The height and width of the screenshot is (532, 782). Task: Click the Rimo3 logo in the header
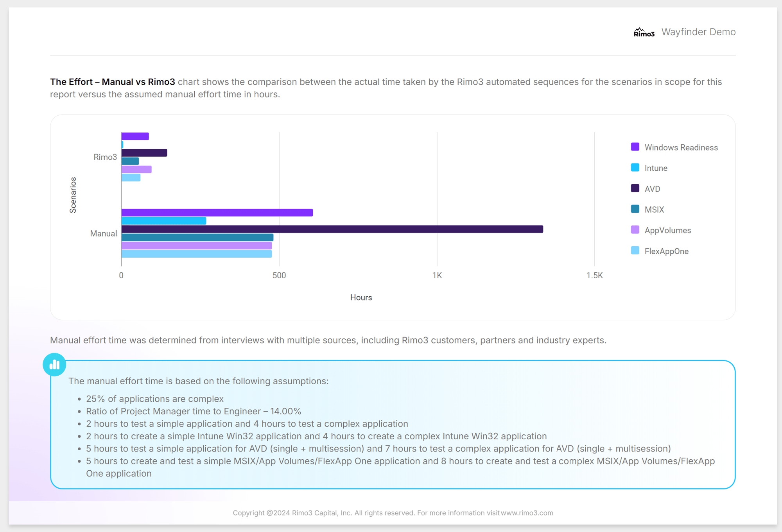[x=644, y=32]
